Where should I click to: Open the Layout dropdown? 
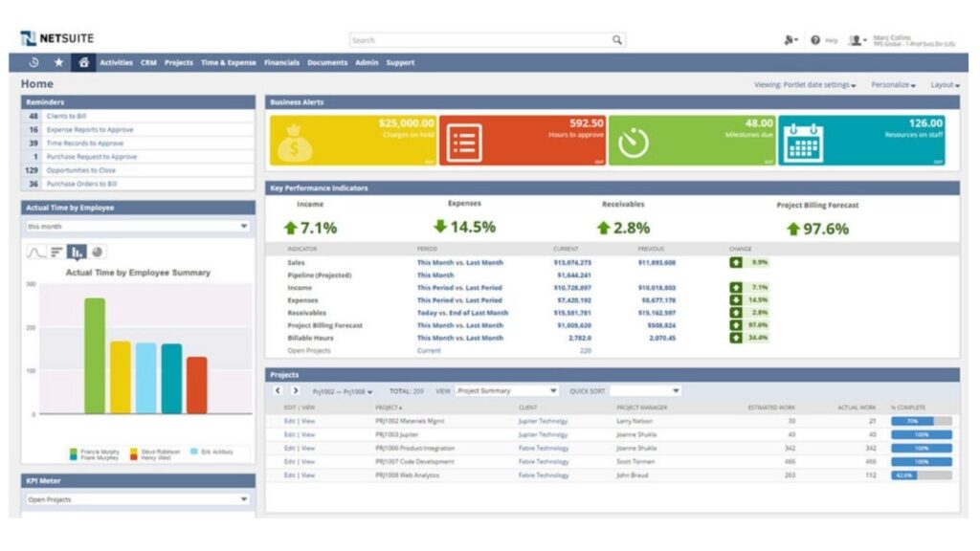(945, 85)
